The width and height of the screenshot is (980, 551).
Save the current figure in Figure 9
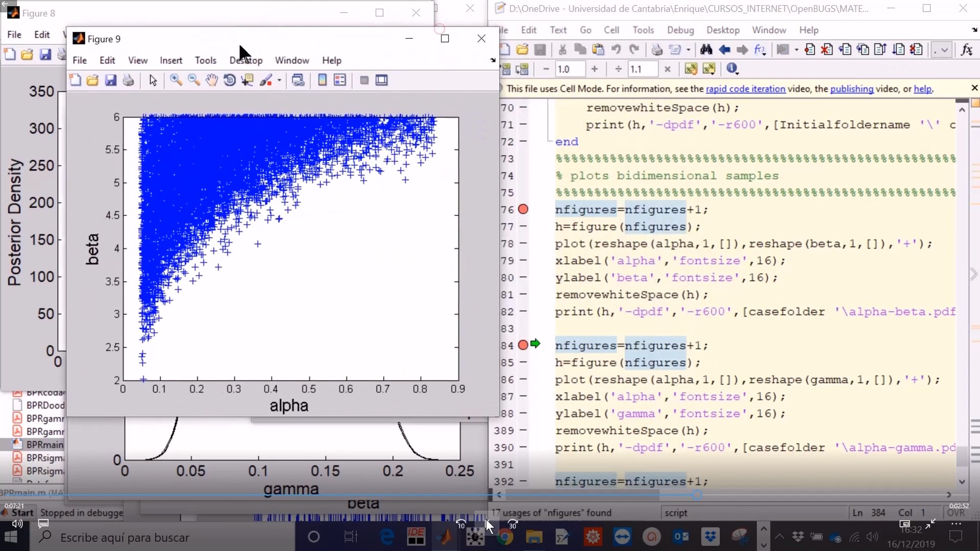(110, 80)
